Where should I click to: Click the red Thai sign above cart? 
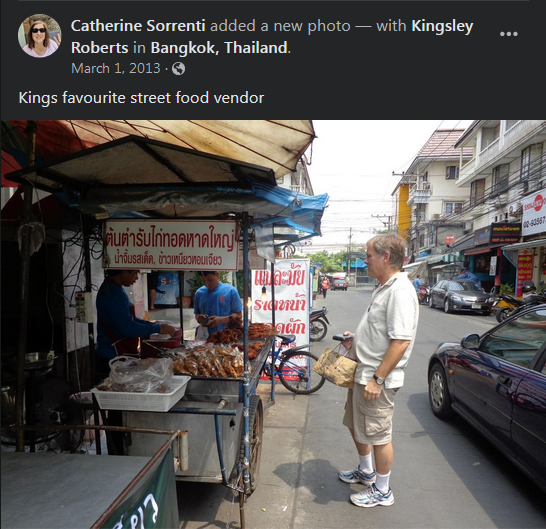coord(171,245)
